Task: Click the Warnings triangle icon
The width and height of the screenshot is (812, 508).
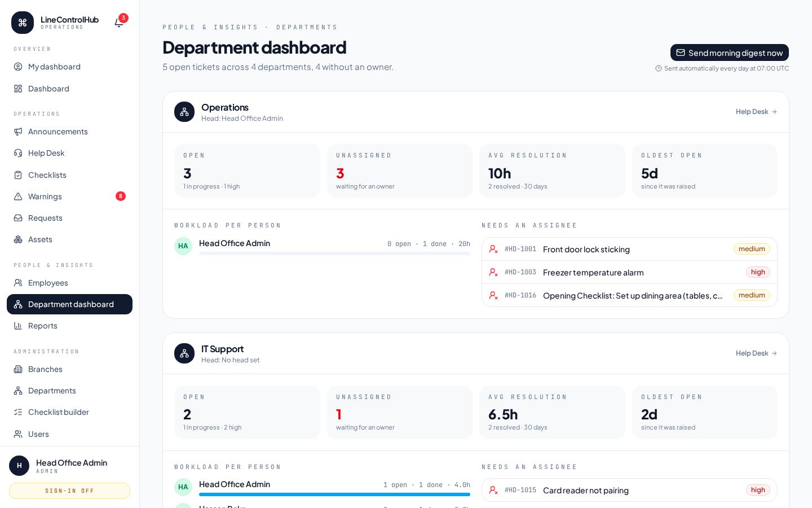Action: (x=18, y=196)
